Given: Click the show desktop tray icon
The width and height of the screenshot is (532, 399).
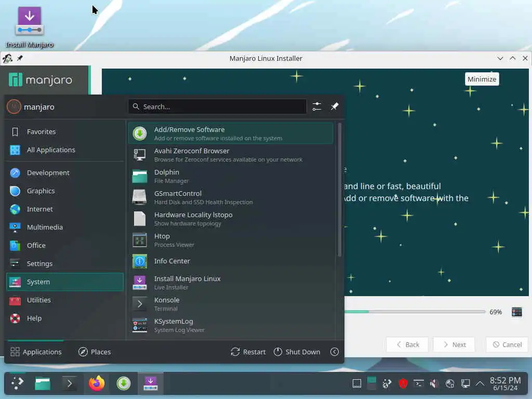Looking at the screenshot, I should tap(357, 384).
